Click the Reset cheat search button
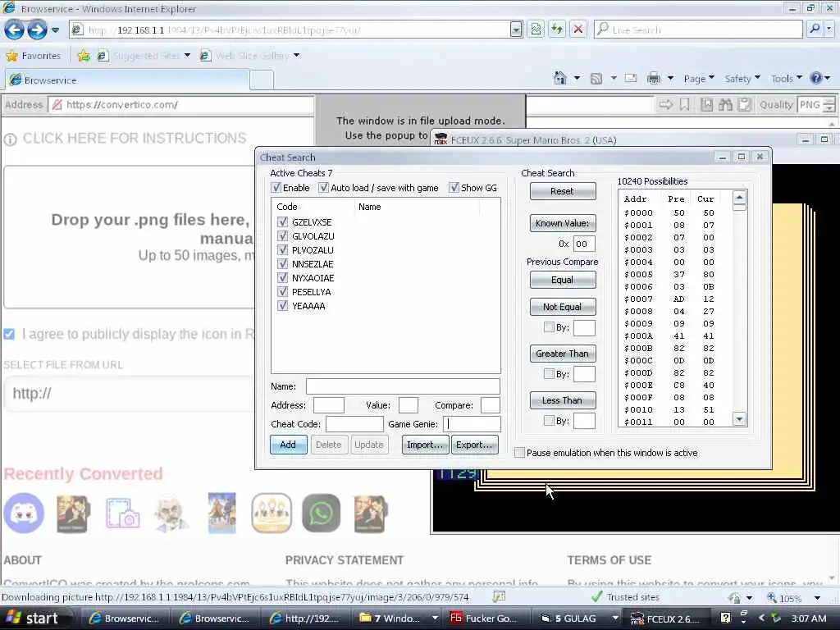This screenshot has width=840, height=630. (563, 191)
